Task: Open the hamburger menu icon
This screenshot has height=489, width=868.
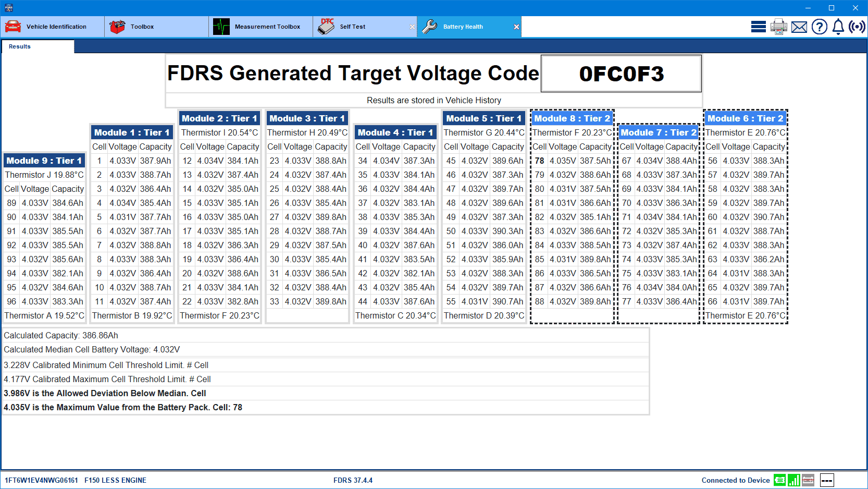Action: point(758,27)
